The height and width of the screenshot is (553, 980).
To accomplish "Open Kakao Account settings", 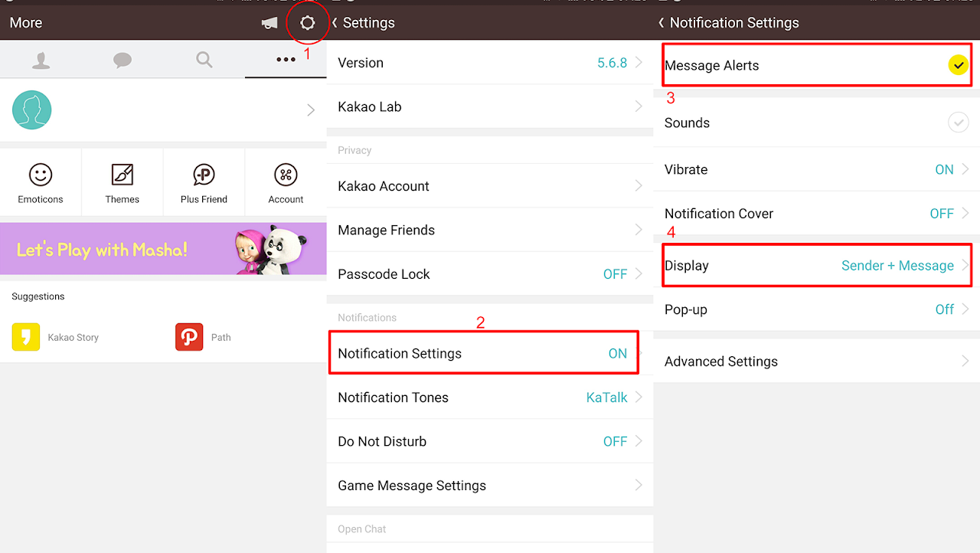I will pyautogui.click(x=490, y=186).
